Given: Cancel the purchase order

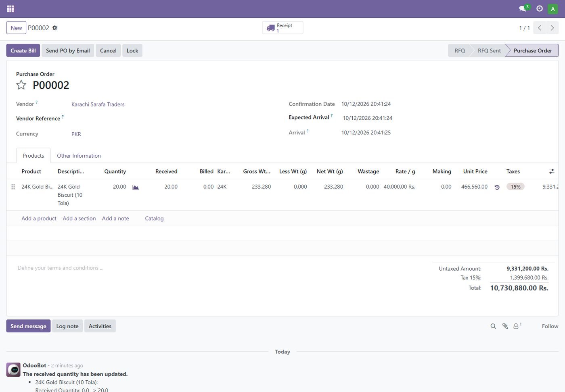Looking at the screenshot, I should [x=108, y=50].
